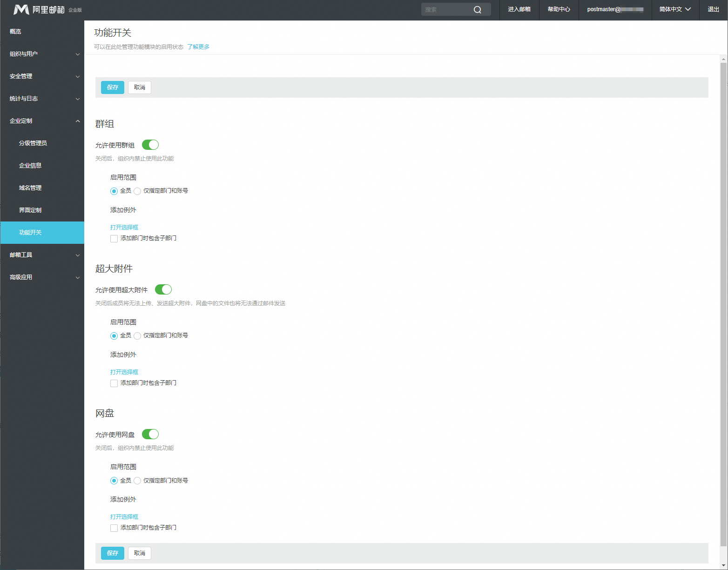Open the 了解更多 link
Image resolution: width=728 pixels, height=570 pixels.
pyautogui.click(x=198, y=47)
